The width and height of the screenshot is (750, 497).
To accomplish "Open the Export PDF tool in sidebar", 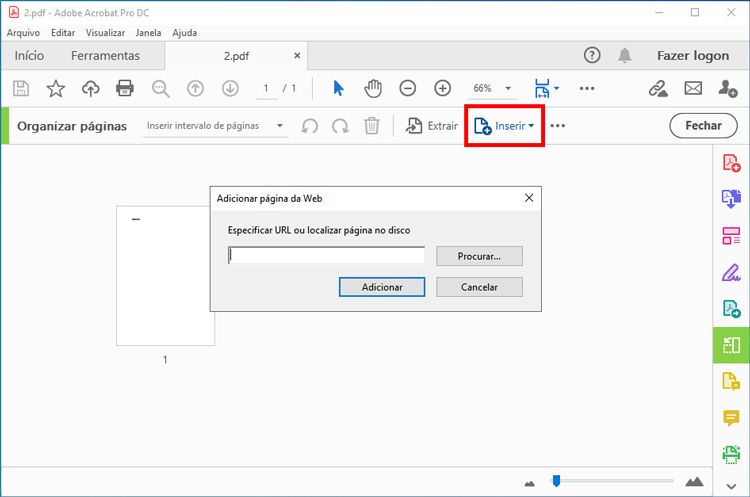I will click(x=731, y=199).
